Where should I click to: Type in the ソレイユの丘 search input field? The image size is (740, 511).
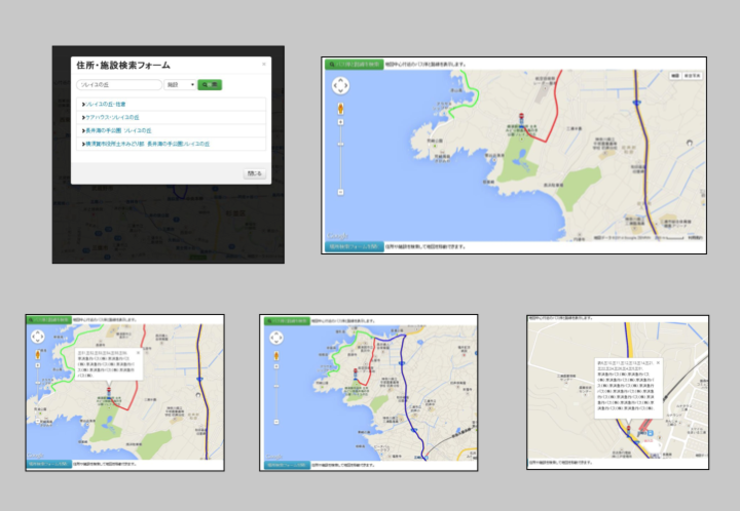pos(119,85)
